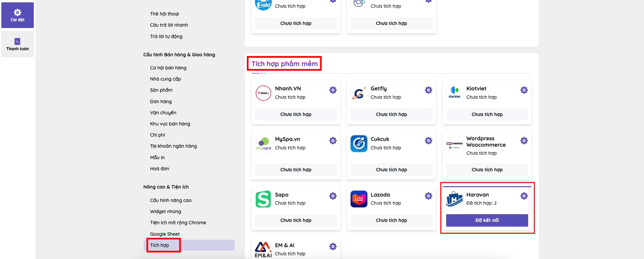The height and width of the screenshot is (259, 644).
Task: Click the Cukcuk logo icon
Action: 359,144
